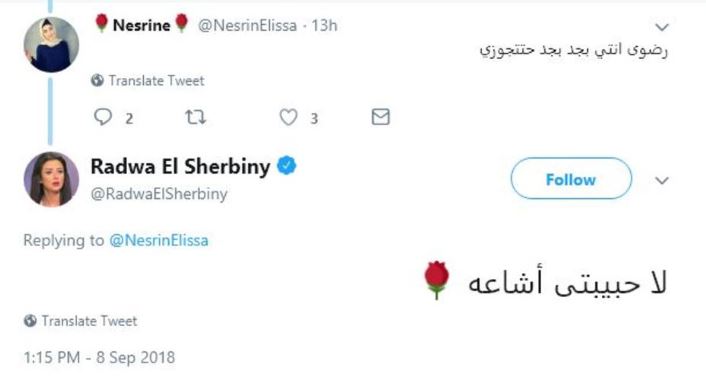
Task: Retweet Nesrine's tweet
Action: (195, 117)
